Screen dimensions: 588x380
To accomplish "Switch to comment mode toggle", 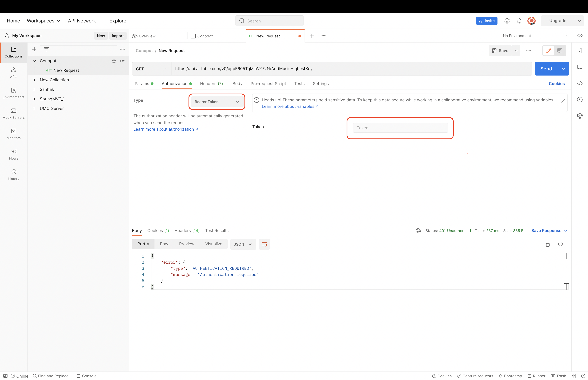I will click(x=560, y=51).
